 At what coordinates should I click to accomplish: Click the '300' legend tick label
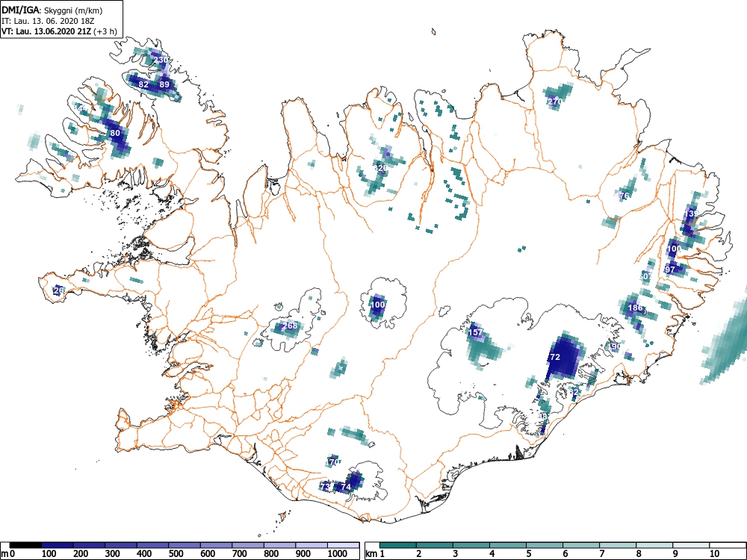pyautogui.click(x=113, y=554)
